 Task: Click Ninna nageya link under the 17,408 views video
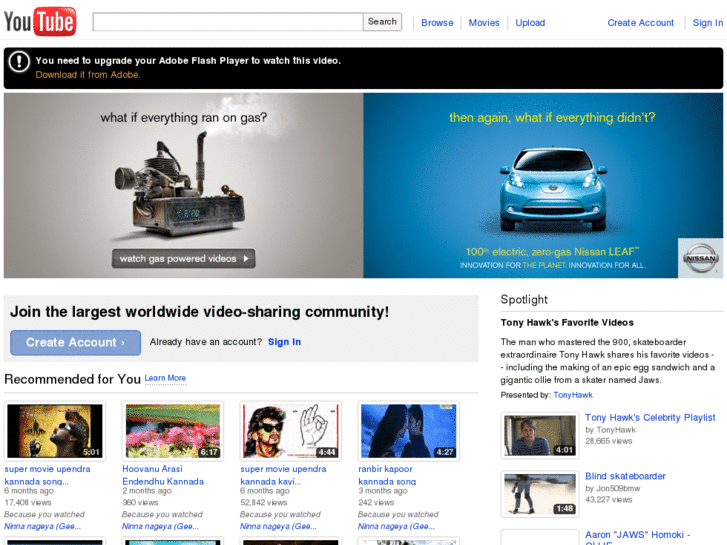tap(42, 526)
